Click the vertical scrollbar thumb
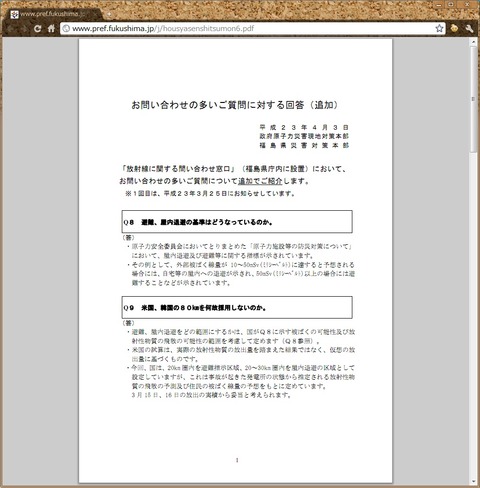The width and height of the screenshot is (480, 488). tap(473, 99)
